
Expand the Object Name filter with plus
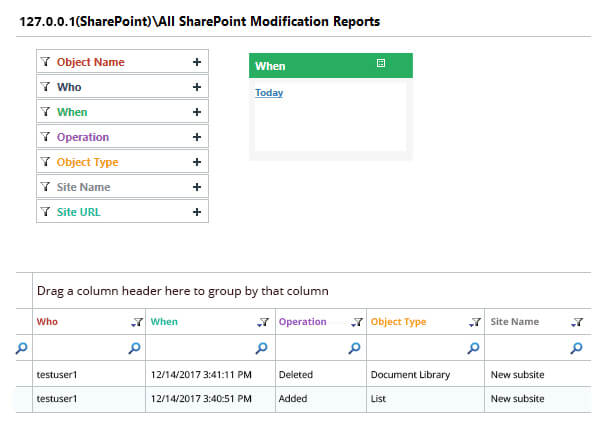point(197,62)
